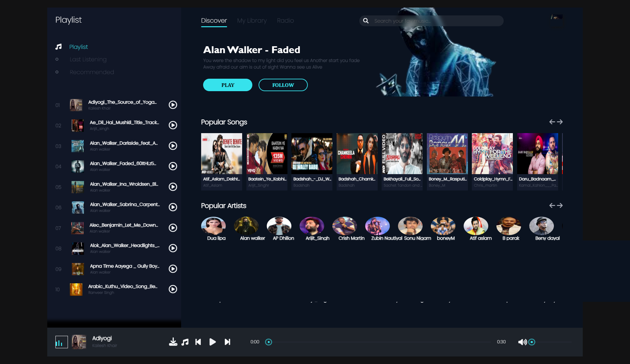Select artist AP Dhillon
Viewport: 630px width, 364px height.
click(279, 226)
